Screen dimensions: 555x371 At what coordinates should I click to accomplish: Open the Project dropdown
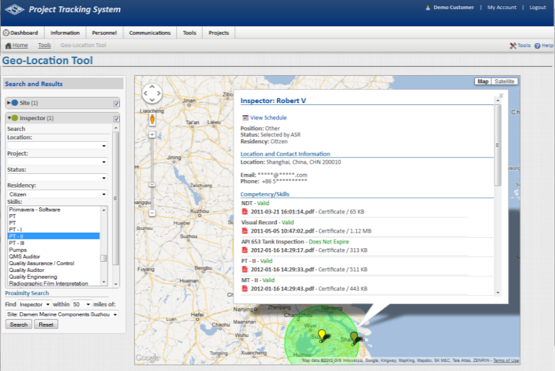[x=57, y=162]
